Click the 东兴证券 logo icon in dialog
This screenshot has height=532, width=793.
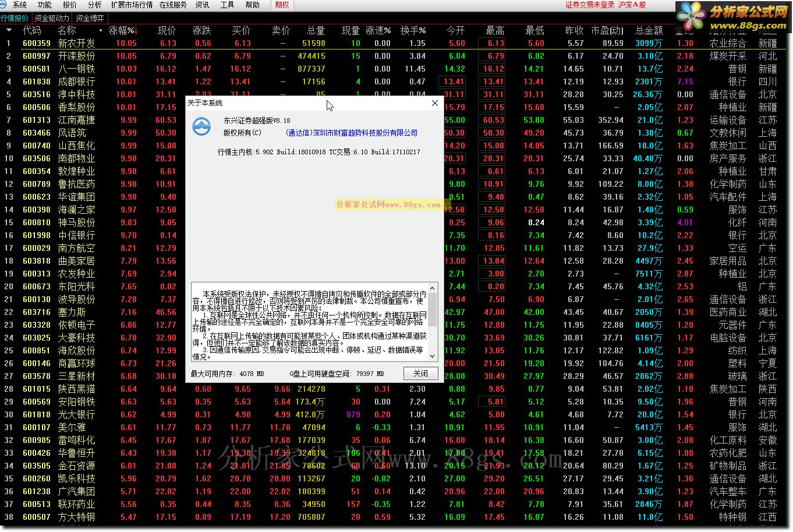coord(201,126)
